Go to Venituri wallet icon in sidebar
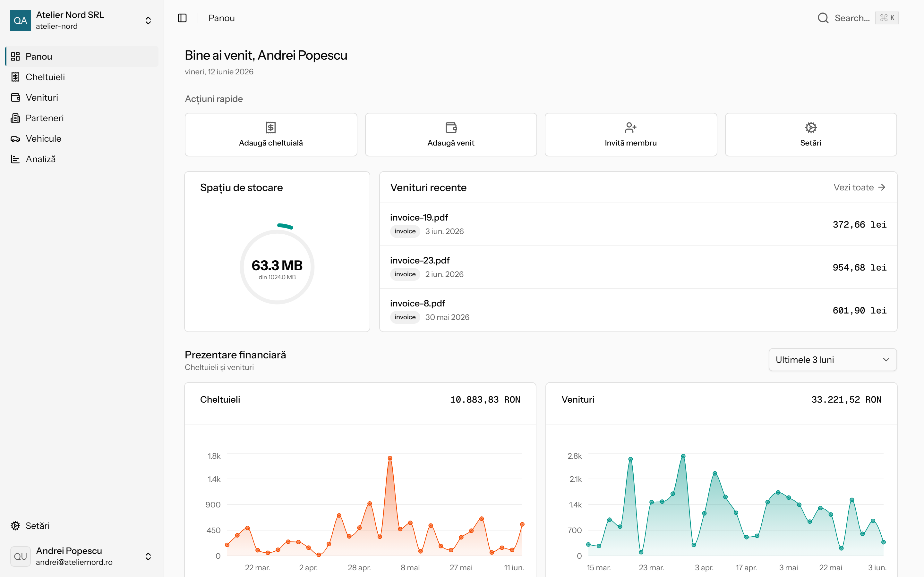Screen dimensions: 924x577 (15, 98)
